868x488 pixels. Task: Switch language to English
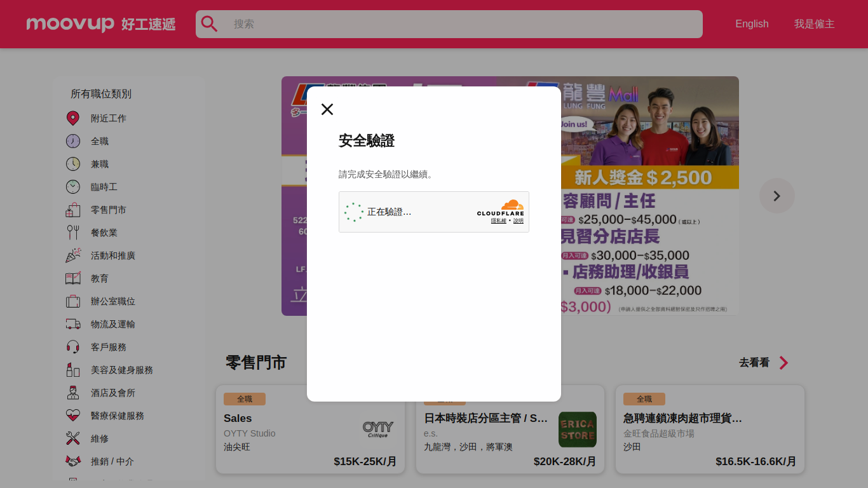752,24
